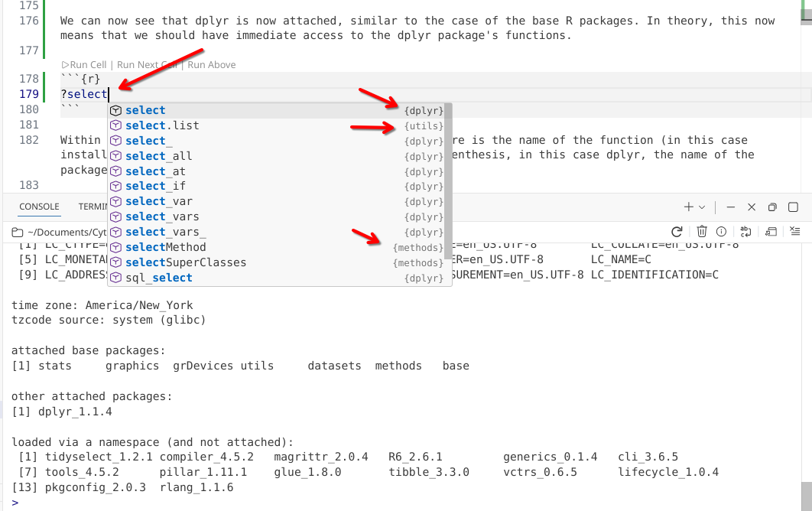Viewport: 812px width, 511px height.
Task: Toggle word wrap in the console
Action: pyautogui.click(x=747, y=231)
